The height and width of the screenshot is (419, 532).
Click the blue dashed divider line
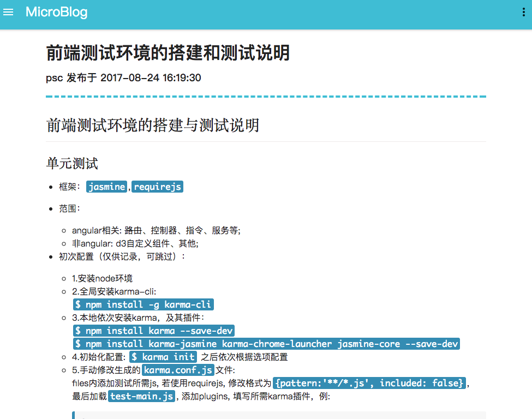[266, 97]
